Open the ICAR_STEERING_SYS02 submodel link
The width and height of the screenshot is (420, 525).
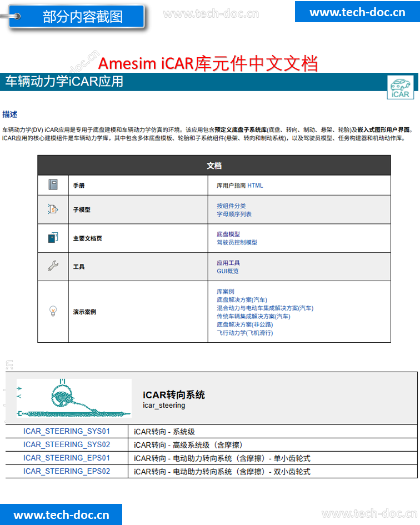[67, 444]
